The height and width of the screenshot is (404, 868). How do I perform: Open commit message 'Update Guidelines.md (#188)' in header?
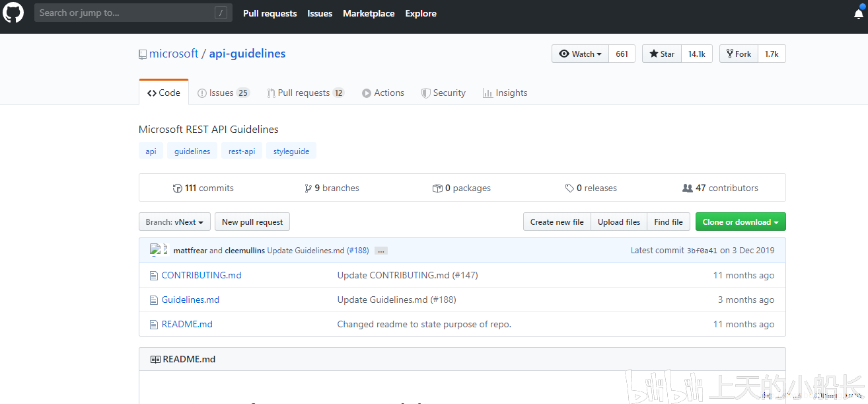(318, 251)
